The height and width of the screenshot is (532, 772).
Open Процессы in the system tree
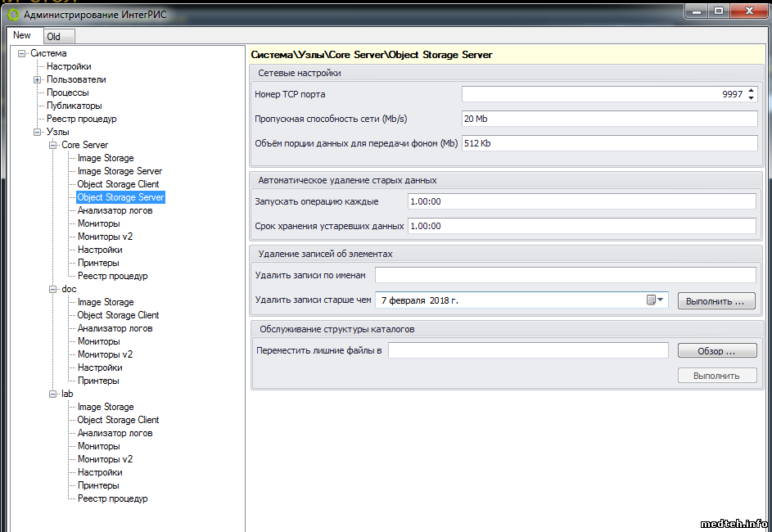68,93
